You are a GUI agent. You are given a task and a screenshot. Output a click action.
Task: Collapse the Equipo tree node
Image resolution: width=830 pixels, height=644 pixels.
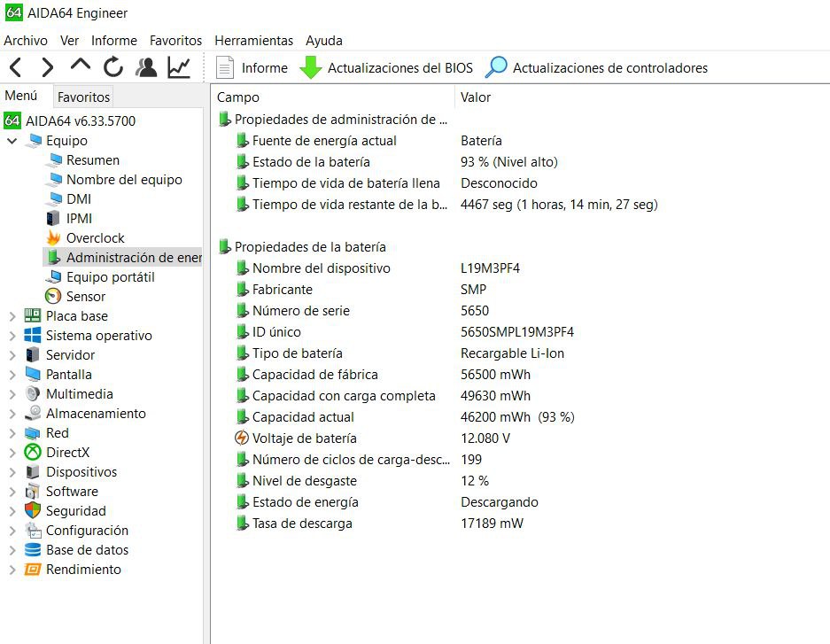tap(12, 141)
